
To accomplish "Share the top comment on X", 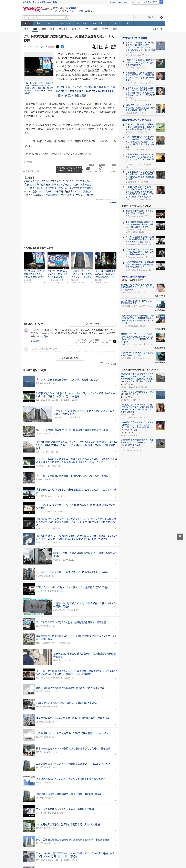I will 115,341.
